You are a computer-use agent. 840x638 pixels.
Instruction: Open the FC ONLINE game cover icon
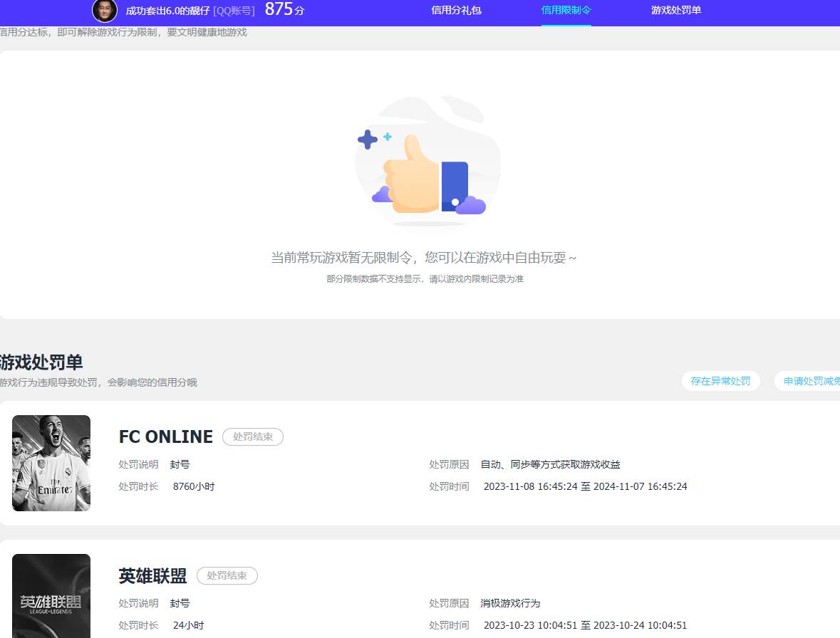[51, 463]
